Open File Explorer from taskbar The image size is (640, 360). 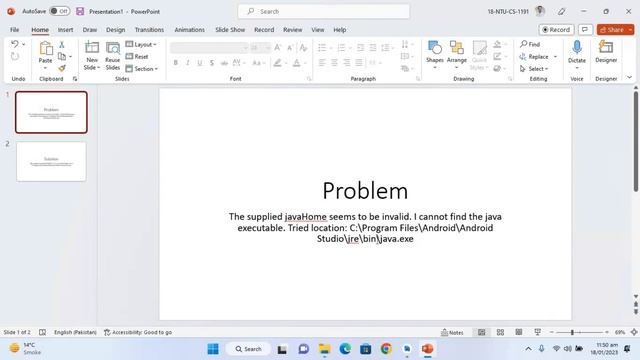pos(324,349)
